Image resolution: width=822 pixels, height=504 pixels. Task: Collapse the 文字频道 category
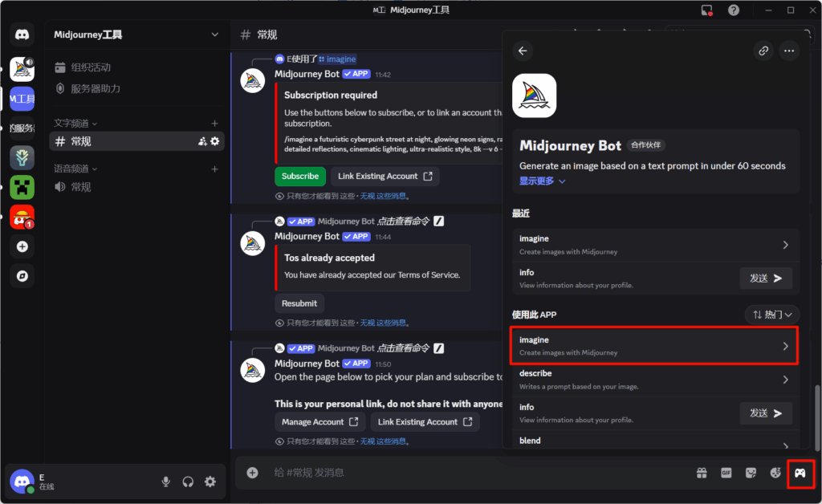[75, 123]
